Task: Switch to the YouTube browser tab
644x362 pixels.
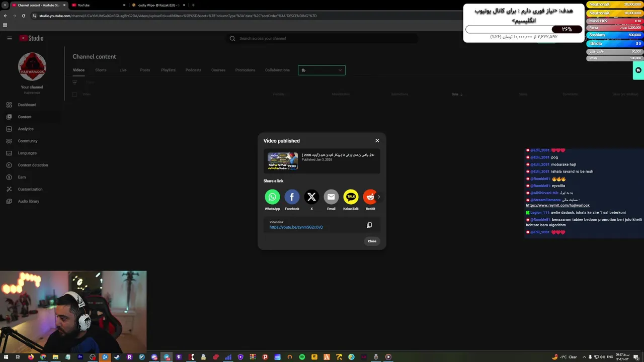Action: click(x=98, y=5)
